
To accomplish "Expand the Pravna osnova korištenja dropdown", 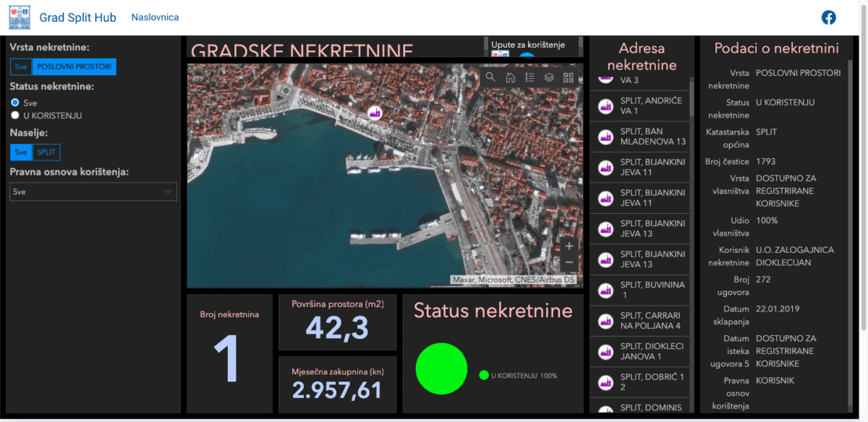I will coord(93,191).
